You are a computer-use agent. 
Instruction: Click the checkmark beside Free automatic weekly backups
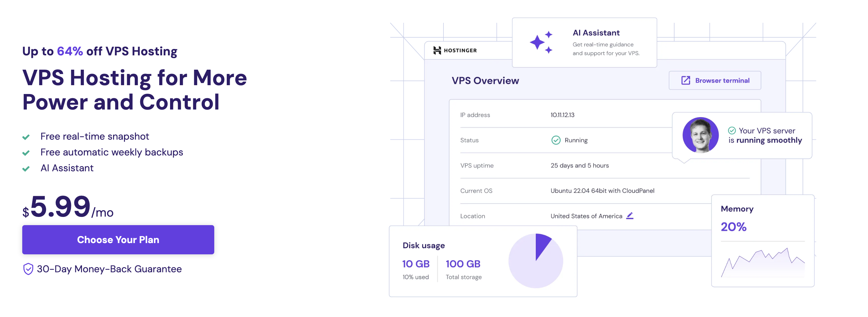pyautogui.click(x=27, y=152)
